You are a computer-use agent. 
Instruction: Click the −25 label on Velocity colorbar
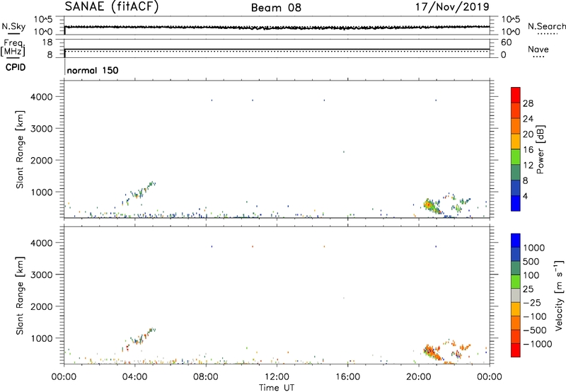click(x=532, y=303)
